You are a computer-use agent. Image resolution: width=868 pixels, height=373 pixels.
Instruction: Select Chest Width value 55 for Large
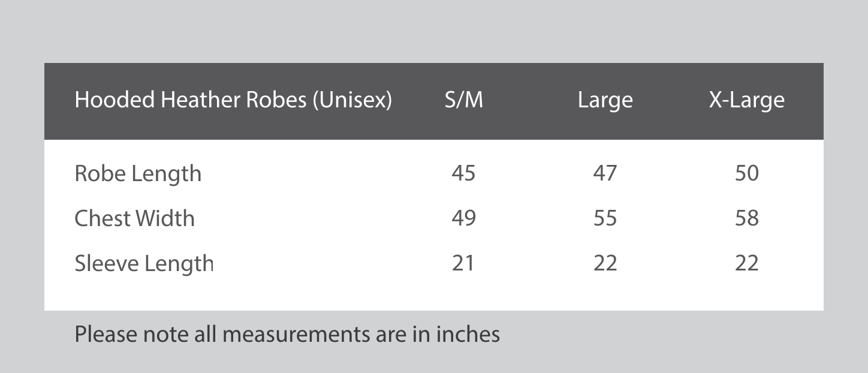click(605, 218)
